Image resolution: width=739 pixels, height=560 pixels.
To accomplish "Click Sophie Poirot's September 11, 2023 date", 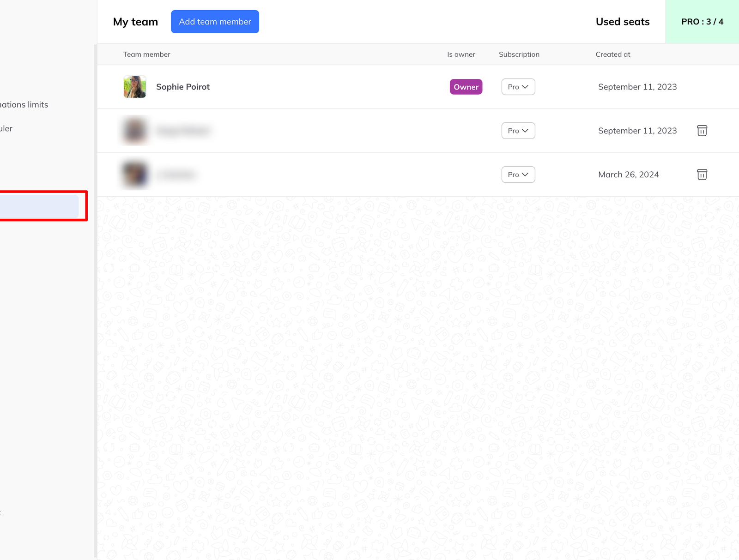I will coord(637,87).
